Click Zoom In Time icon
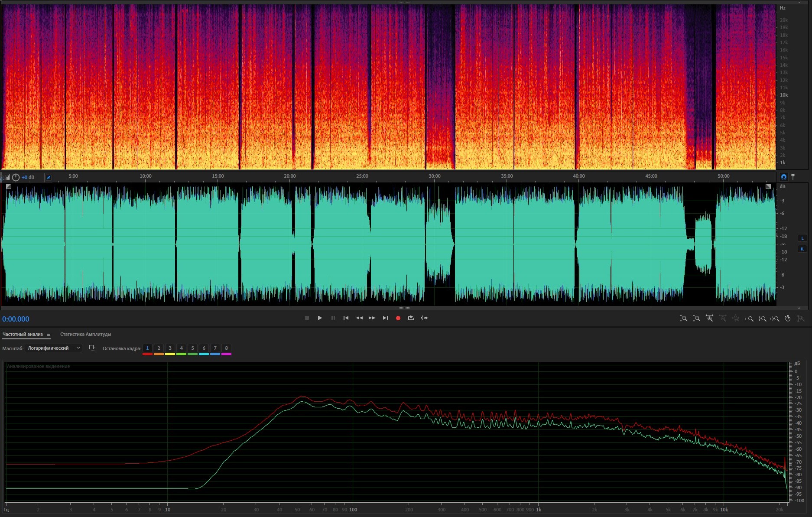The height and width of the screenshot is (517, 812). point(709,319)
